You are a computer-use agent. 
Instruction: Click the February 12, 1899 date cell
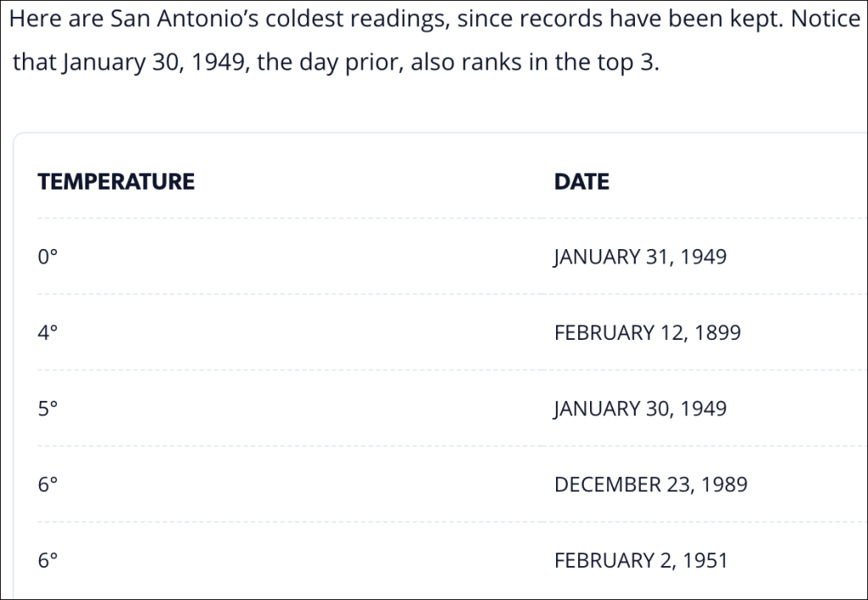pyautogui.click(x=647, y=333)
